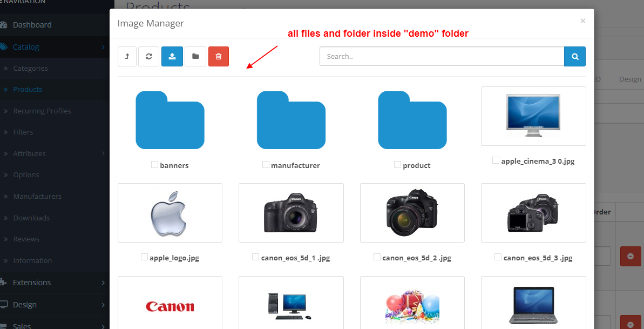Select the new folder icon
The image size is (644, 329).
[x=195, y=56]
